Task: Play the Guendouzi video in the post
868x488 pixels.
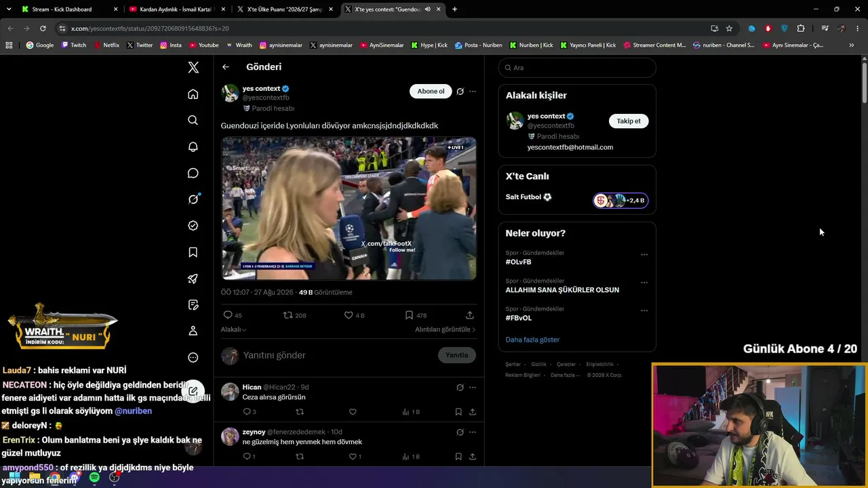Action: [349, 208]
